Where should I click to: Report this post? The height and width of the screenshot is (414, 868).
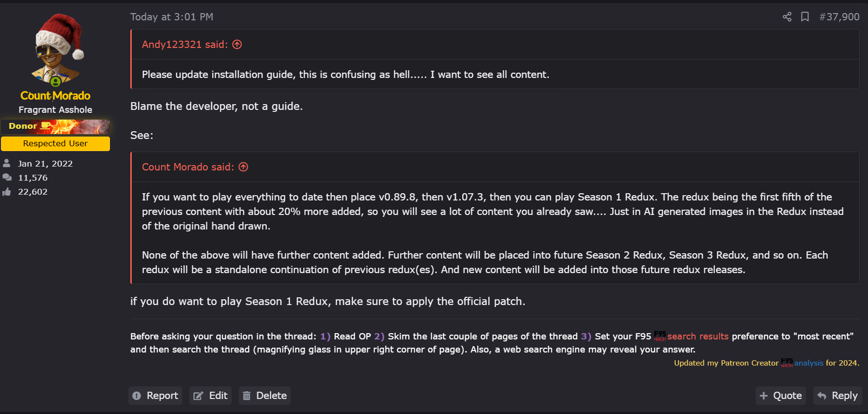pyautogui.click(x=155, y=396)
